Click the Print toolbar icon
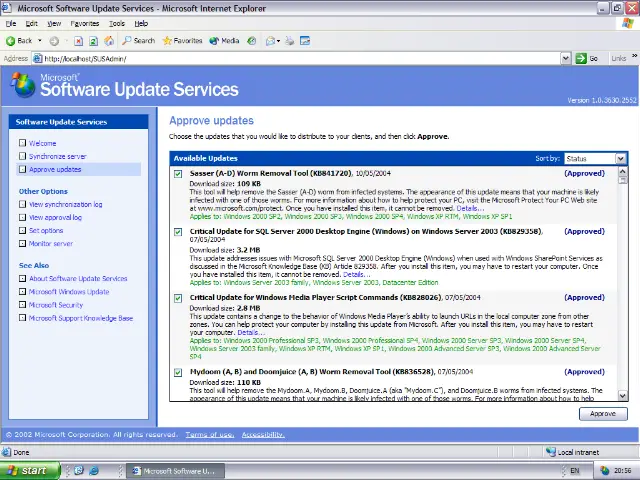This screenshot has width=640, height=480. click(289, 41)
